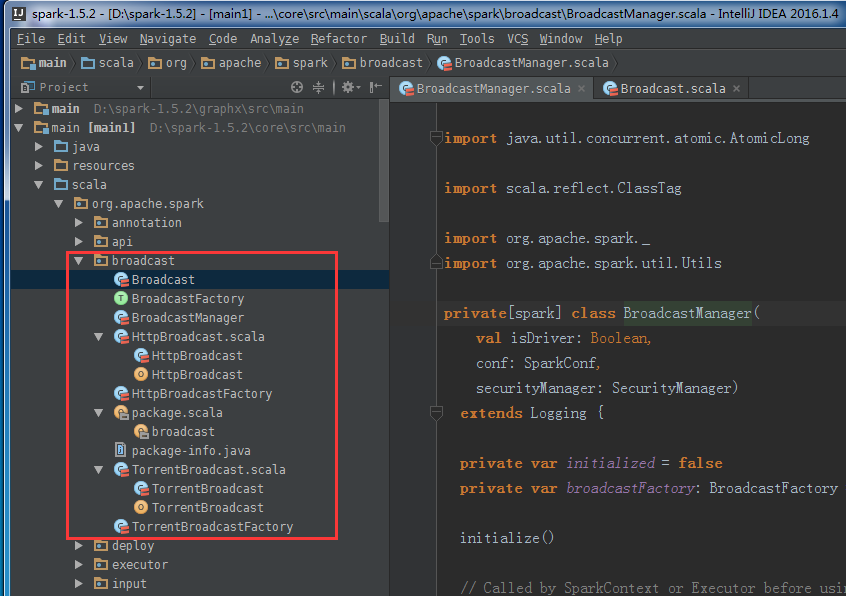Image resolution: width=846 pixels, height=596 pixels.
Task: Click the TorrentBroadcast object icon
Action: pos(141,508)
